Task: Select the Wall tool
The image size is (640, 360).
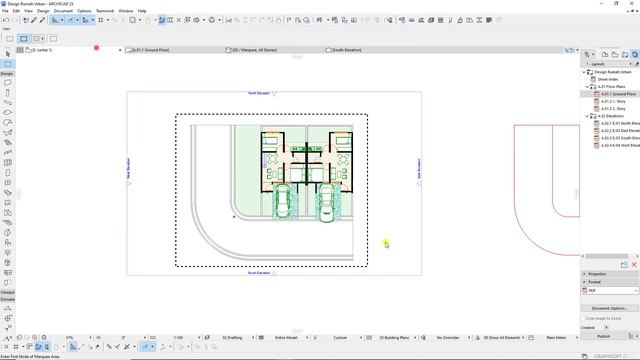Action: tap(8, 83)
